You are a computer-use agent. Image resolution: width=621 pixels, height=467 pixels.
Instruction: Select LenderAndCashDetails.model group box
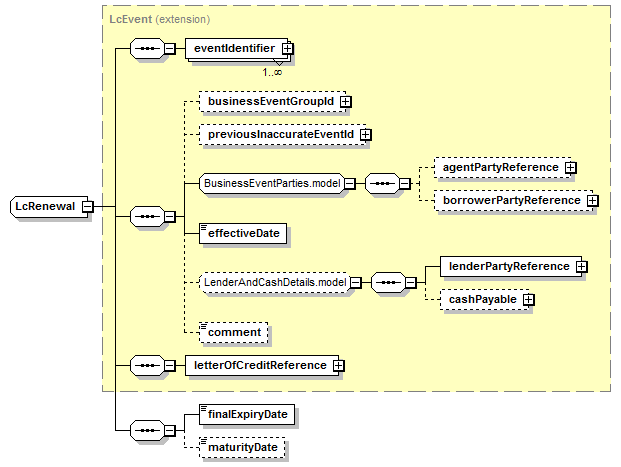(275, 282)
